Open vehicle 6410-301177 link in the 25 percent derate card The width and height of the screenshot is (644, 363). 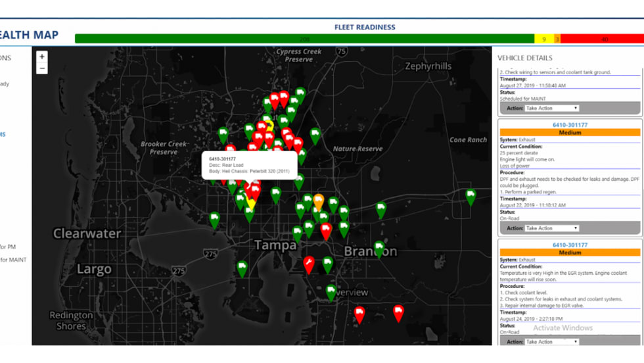(x=570, y=125)
